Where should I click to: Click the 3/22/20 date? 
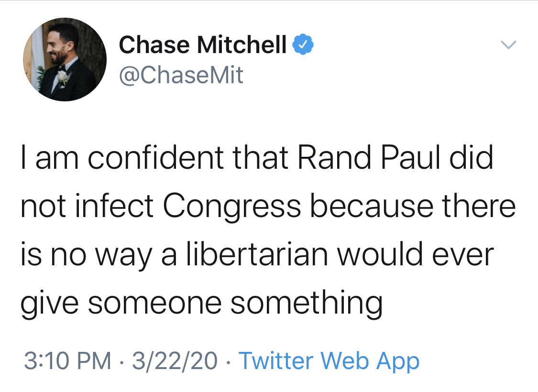point(175,360)
